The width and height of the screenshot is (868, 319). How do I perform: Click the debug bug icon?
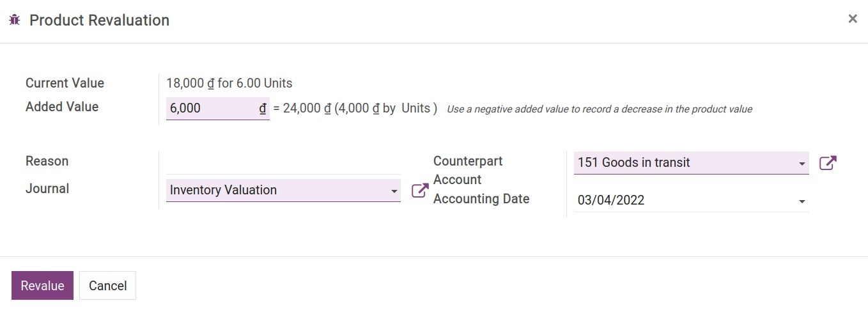[x=15, y=20]
